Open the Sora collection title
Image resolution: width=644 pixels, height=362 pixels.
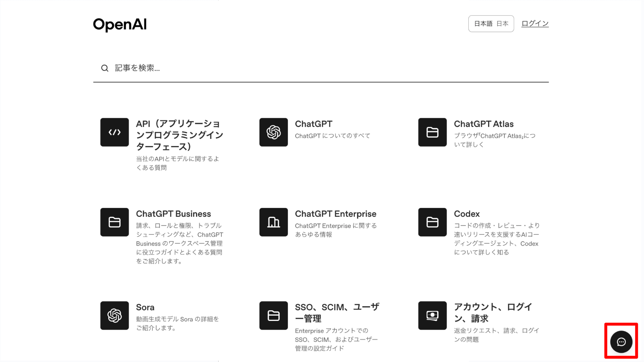point(145,307)
